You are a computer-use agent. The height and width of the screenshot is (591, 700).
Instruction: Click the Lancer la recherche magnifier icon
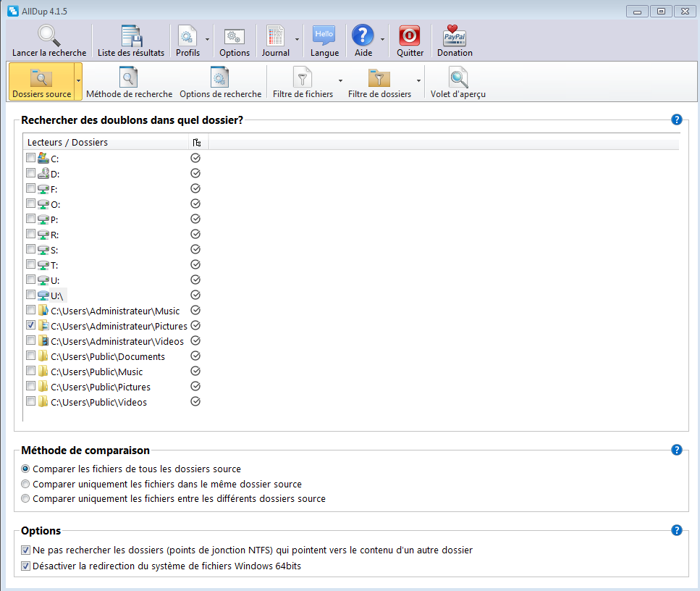click(49, 35)
